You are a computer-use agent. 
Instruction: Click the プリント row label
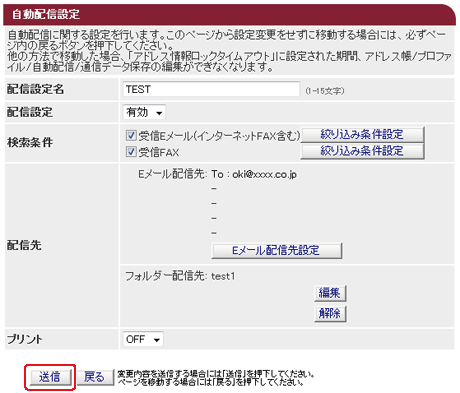point(25,339)
